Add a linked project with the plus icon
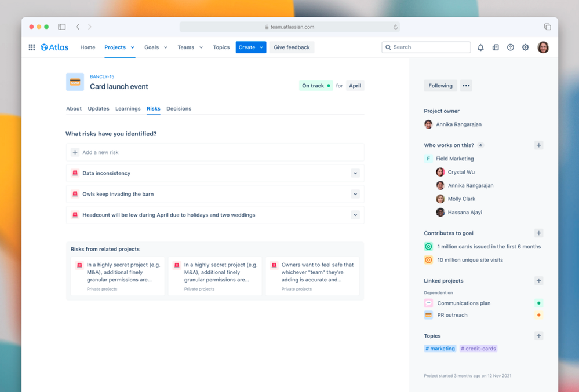 (x=539, y=281)
